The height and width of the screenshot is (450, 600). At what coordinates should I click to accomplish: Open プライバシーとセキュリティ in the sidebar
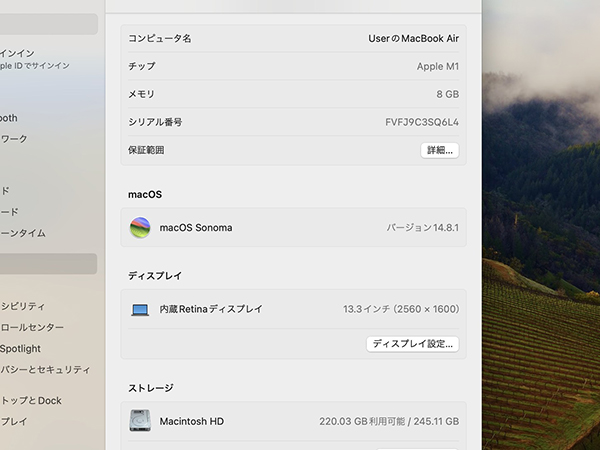30,369
